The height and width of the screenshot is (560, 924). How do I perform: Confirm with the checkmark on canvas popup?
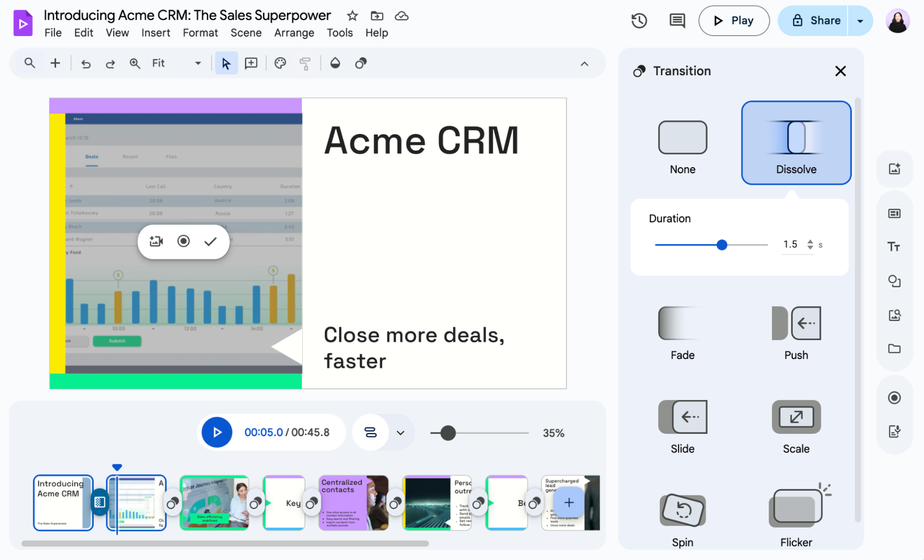click(210, 241)
